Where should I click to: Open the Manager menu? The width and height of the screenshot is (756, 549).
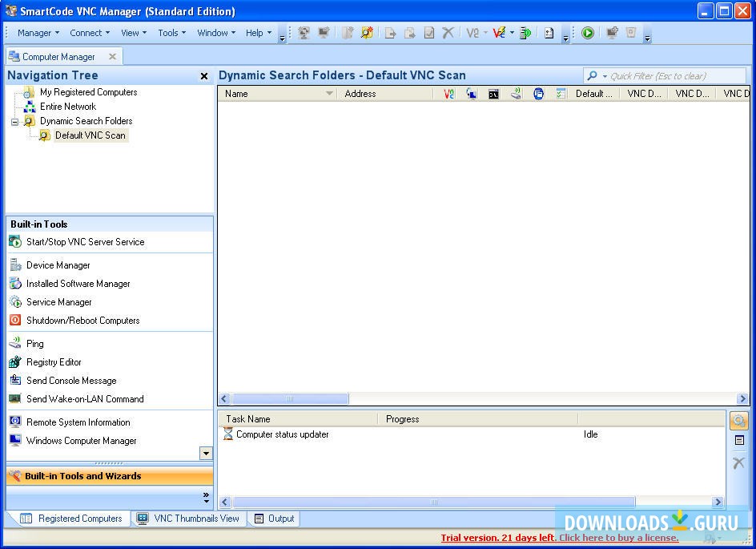(38, 33)
